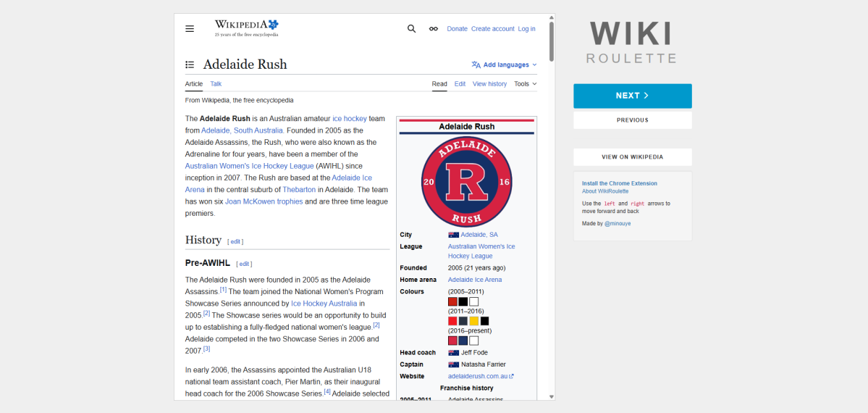Open the Adelaide, South Australia link in intro
868x413 pixels.
[x=243, y=130]
